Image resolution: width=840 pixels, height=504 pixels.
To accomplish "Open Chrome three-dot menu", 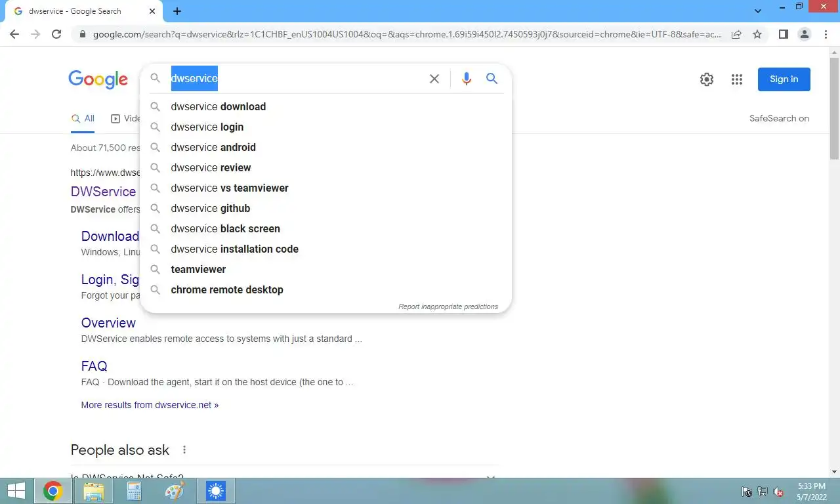I will 826,34.
